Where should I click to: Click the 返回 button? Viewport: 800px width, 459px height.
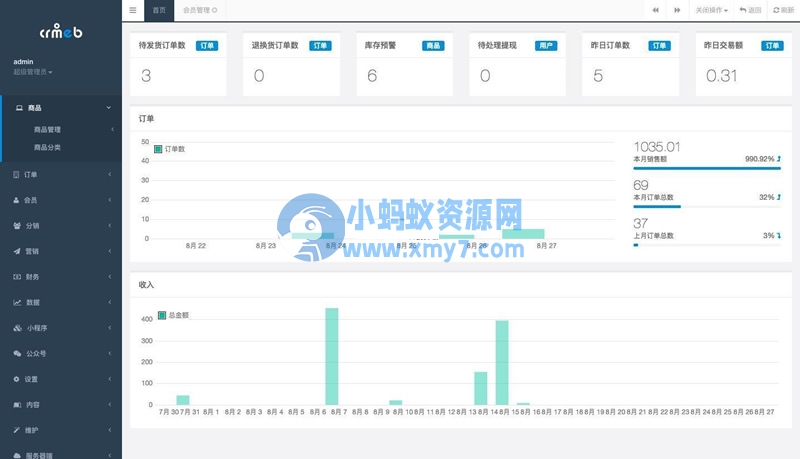pyautogui.click(x=750, y=10)
